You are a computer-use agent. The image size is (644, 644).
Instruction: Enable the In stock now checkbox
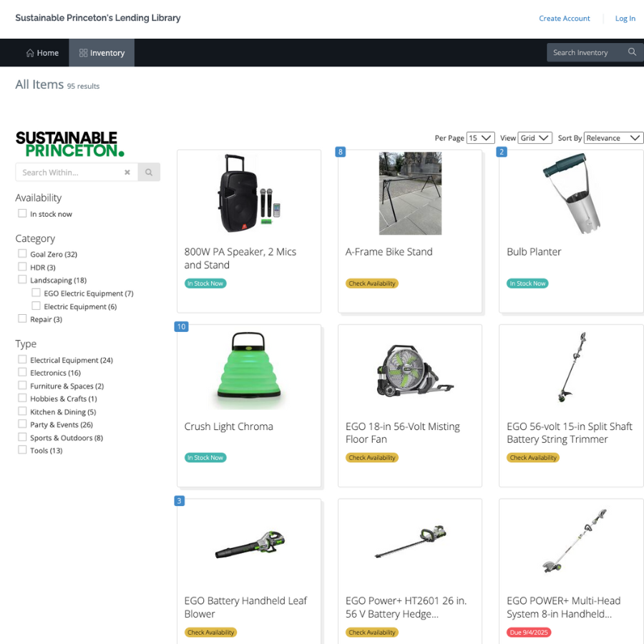tap(23, 214)
